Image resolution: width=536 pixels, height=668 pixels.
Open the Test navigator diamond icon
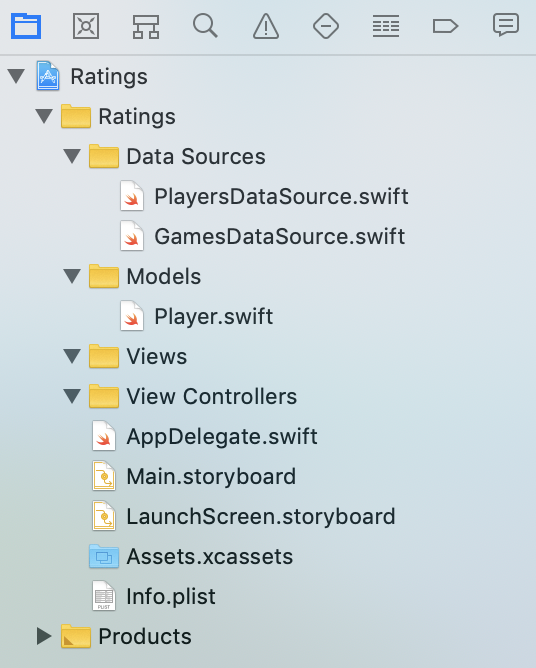pos(326,26)
